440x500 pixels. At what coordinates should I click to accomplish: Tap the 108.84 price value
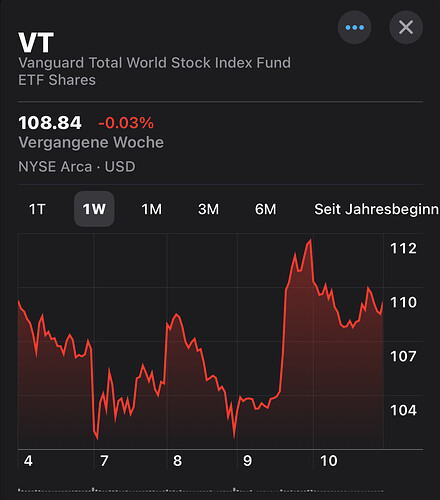[50, 123]
